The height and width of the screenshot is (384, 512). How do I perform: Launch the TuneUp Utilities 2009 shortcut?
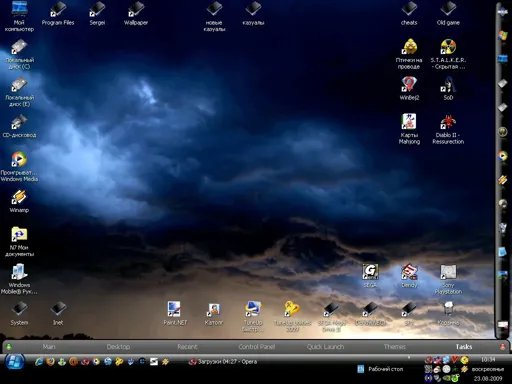click(292, 316)
